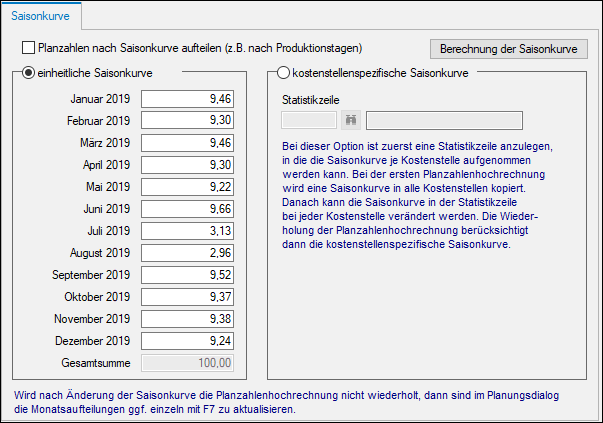
Task: Click the Juli 2019 value field
Action: (x=187, y=231)
